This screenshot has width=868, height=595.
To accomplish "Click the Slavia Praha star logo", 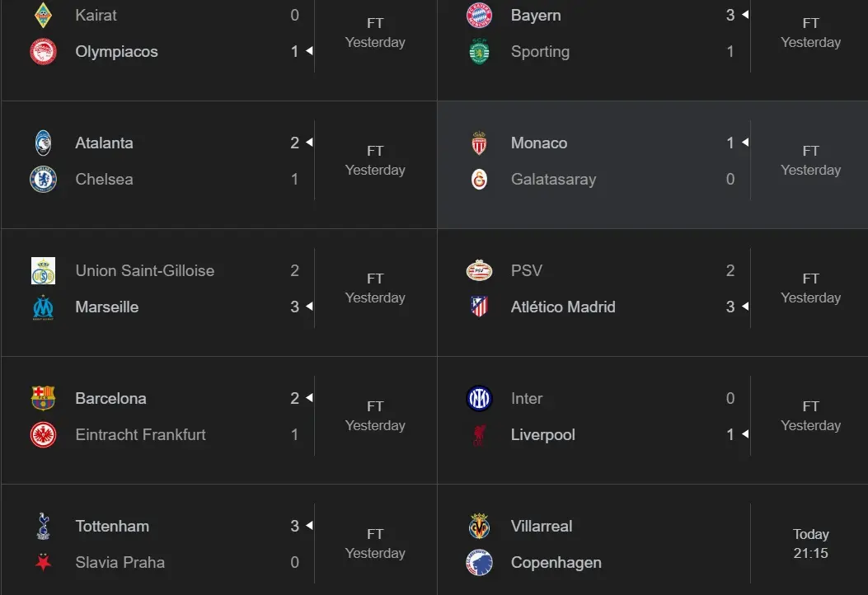I will pos(43,563).
